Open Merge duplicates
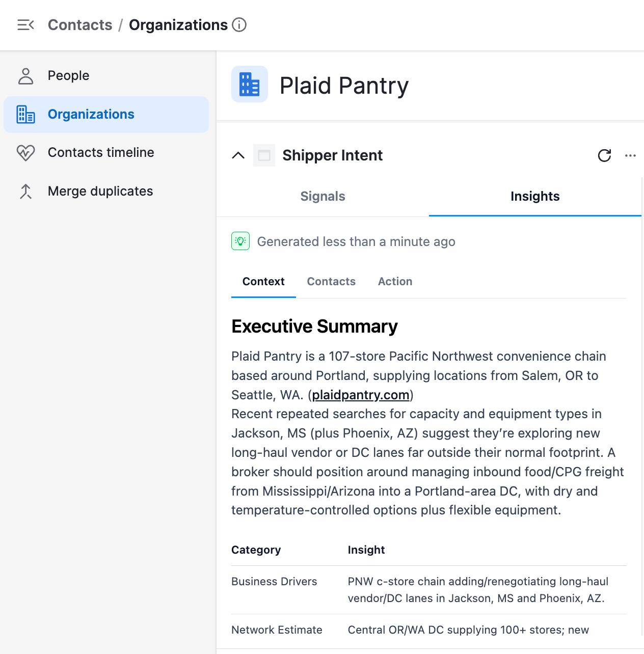The width and height of the screenshot is (644, 654). coord(106,192)
